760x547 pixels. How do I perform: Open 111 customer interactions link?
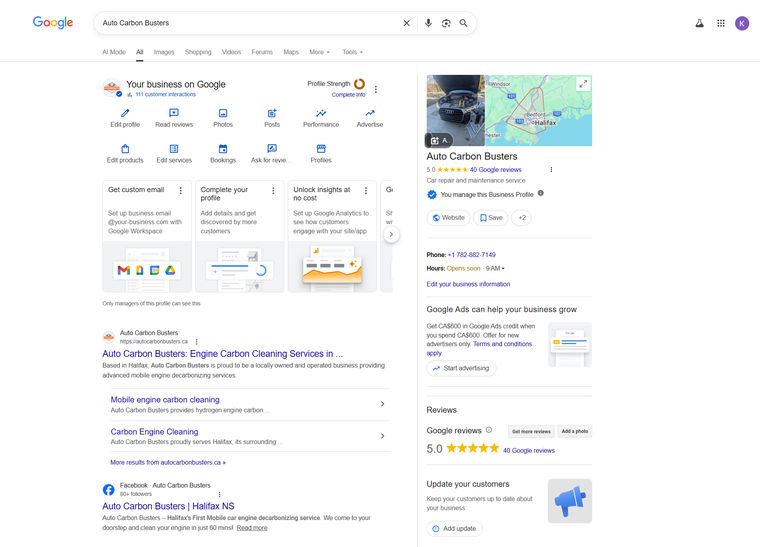(x=165, y=94)
